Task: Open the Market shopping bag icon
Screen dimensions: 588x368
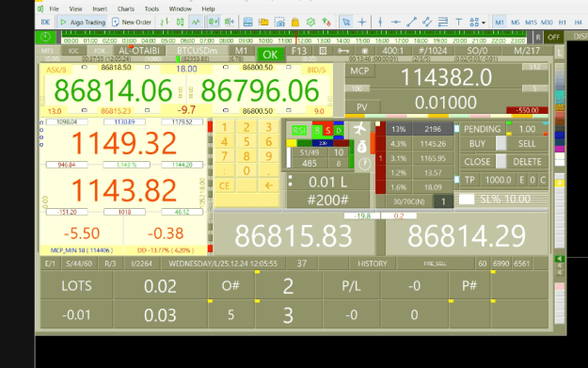Action: click(295, 23)
